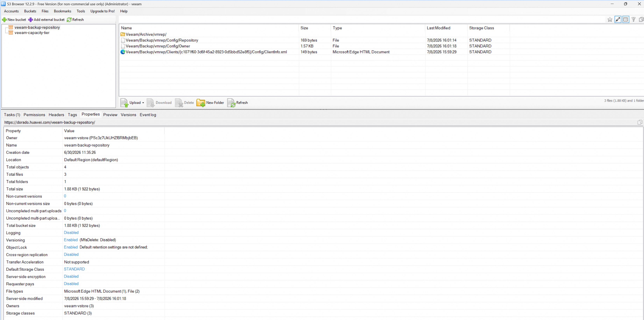Switch to the Headers tab
This screenshot has height=320, width=644.
[56, 115]
